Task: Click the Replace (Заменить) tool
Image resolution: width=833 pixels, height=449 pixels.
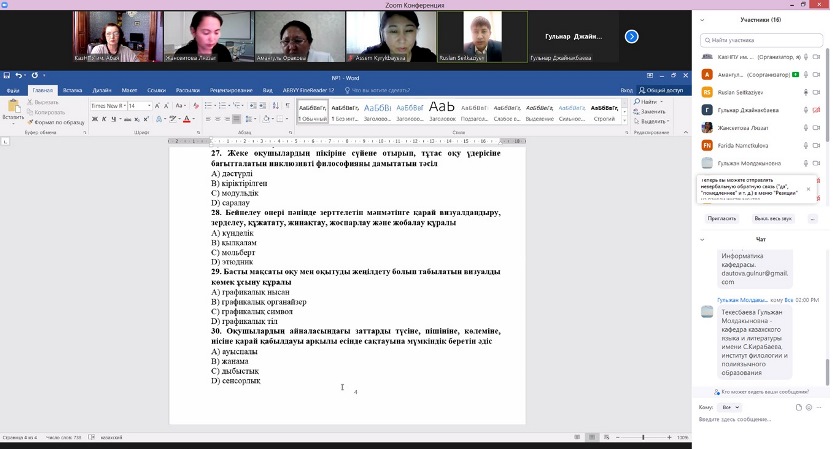Action: pyautogui.click(x=653, y=111)
